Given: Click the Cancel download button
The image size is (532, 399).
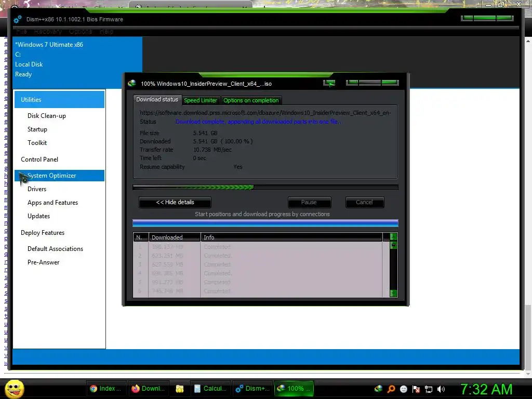Looking at the screenshot, I should point(365,202).
